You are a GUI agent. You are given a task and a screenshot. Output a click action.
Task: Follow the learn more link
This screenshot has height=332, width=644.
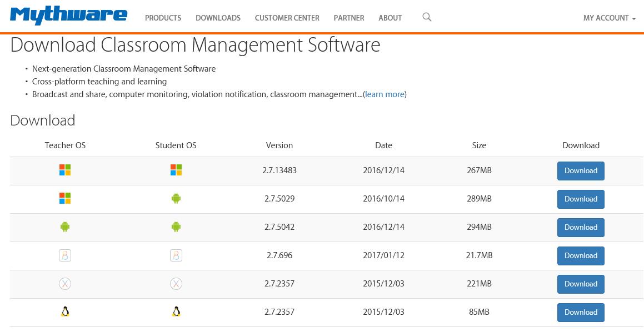click(385, 94)
